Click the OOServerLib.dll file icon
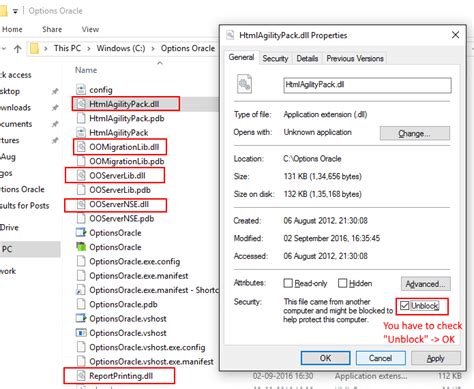 tap(81, 176)
